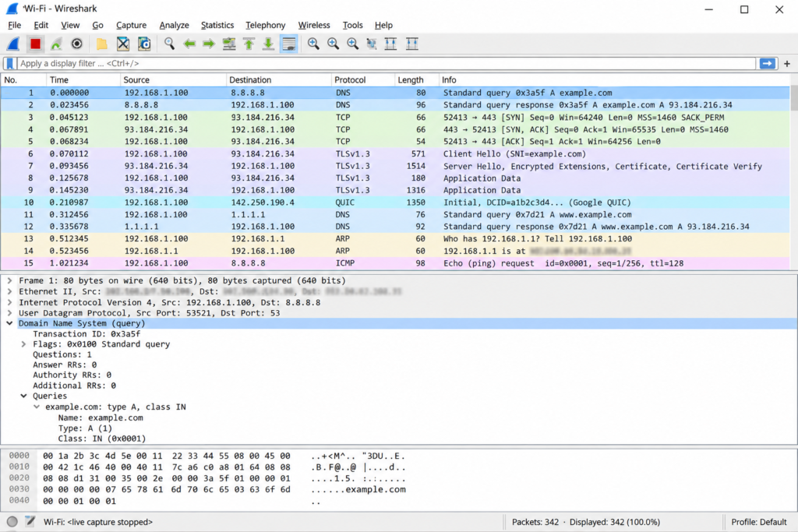Open expert information from the status bar circle

pyautogui.click(x=12, y=522)
